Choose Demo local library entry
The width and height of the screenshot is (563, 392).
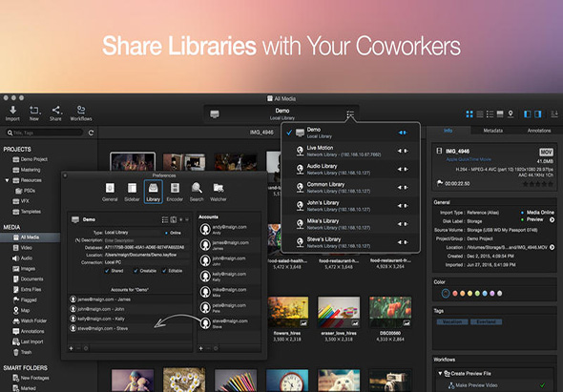click(350, 133)
